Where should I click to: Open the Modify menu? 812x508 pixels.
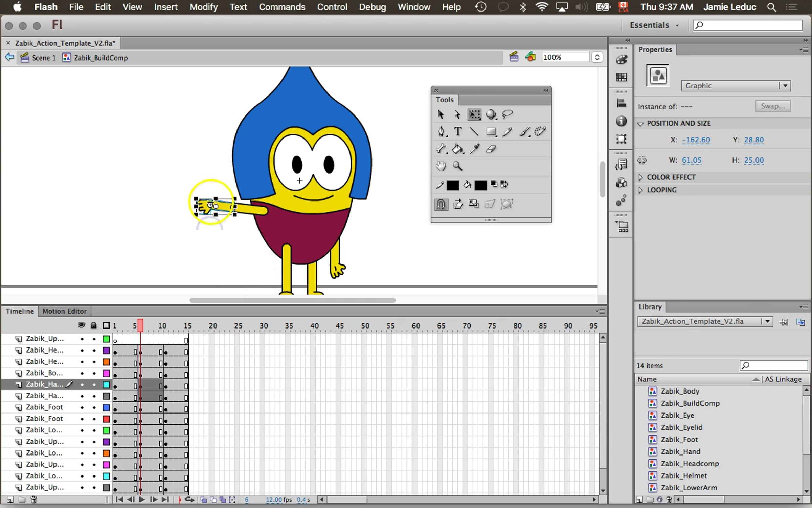click(x=203, y=7)
